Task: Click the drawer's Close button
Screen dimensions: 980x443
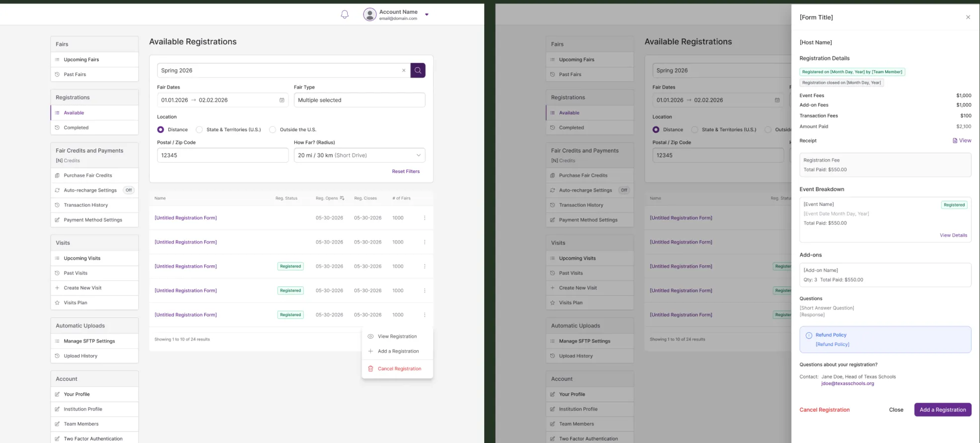Action: pyautogui.click(x=896, y=410)
